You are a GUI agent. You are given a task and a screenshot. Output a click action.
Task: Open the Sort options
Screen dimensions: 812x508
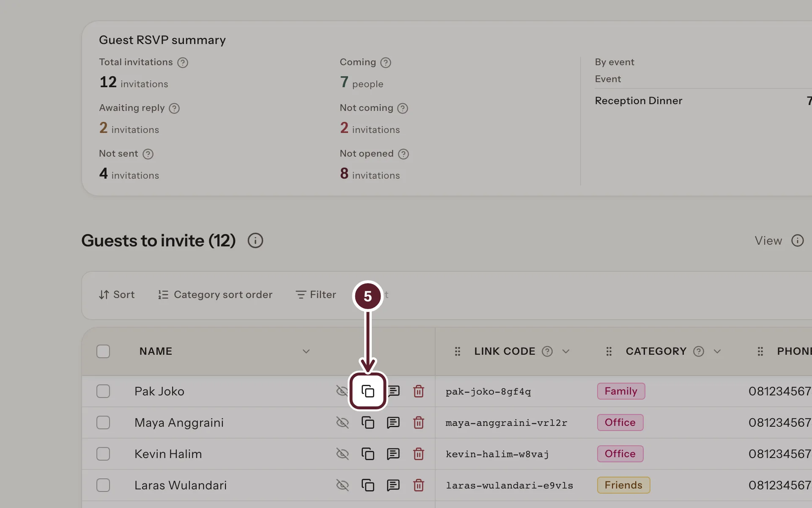pyautogui.click(x=117, y=295)
